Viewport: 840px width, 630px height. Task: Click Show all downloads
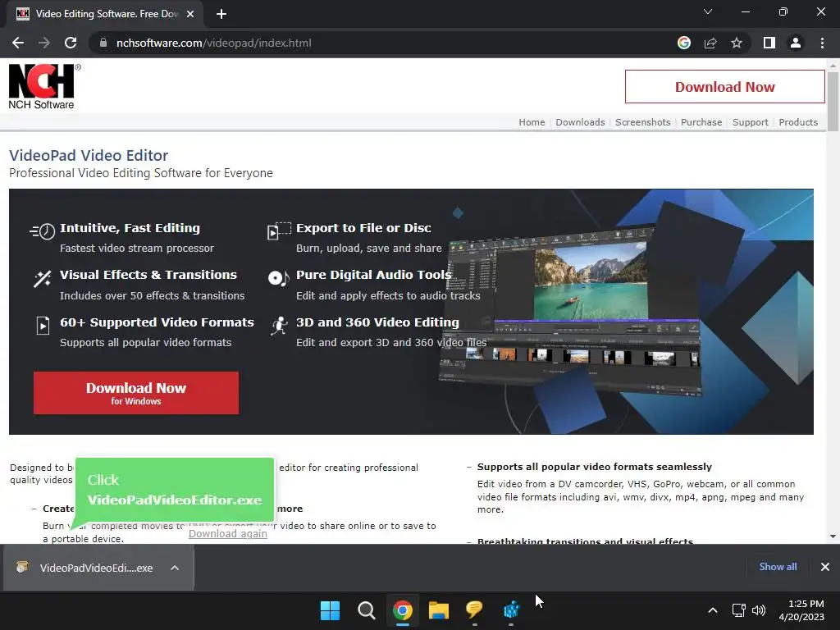coord(778,567)
